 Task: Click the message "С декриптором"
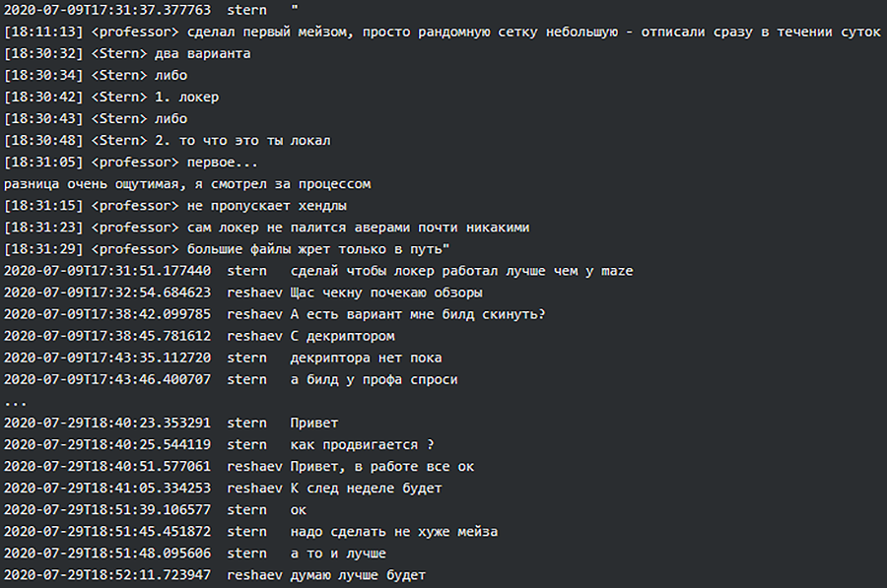point(342,336)
